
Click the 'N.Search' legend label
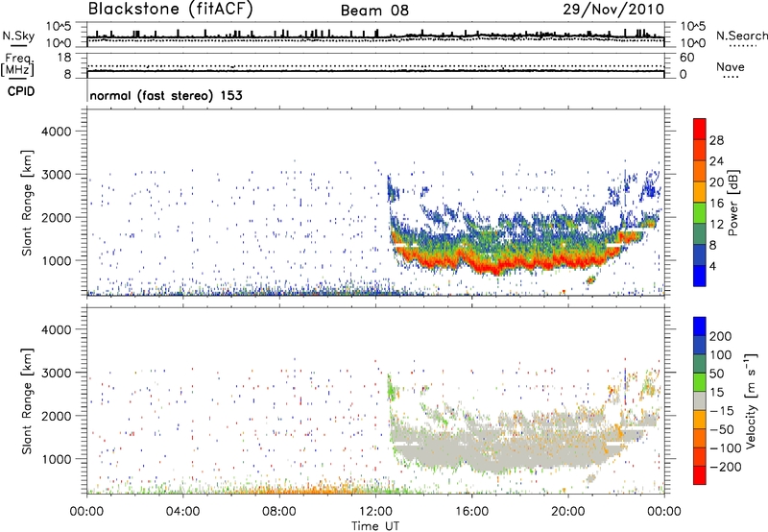point(741,36)
